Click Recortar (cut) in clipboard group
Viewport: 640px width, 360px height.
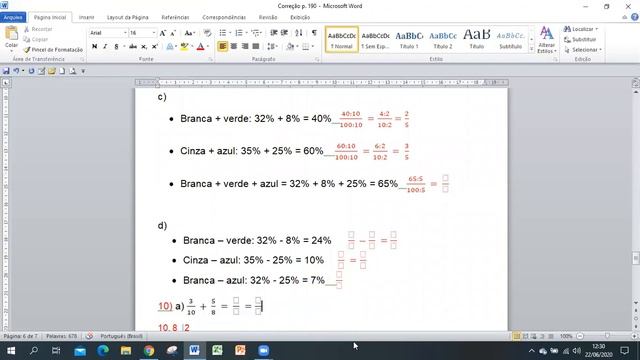coord(38,29)
